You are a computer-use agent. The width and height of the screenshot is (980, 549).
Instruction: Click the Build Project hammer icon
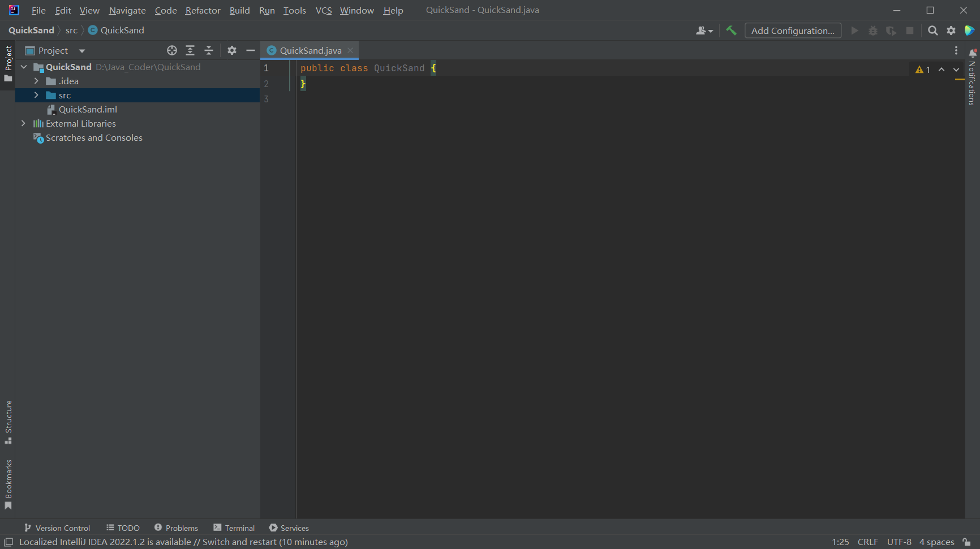click(731, 31)
